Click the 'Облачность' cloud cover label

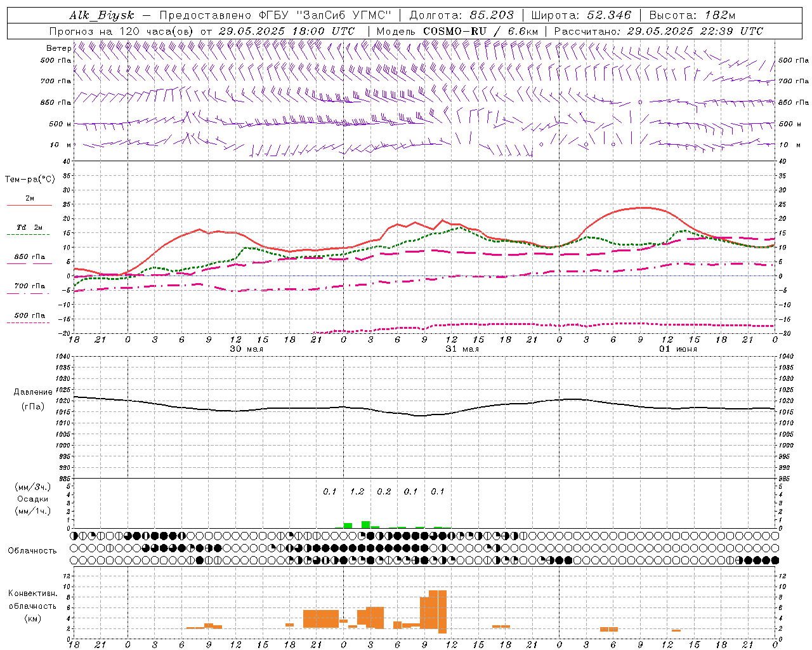tap(32, 551)
